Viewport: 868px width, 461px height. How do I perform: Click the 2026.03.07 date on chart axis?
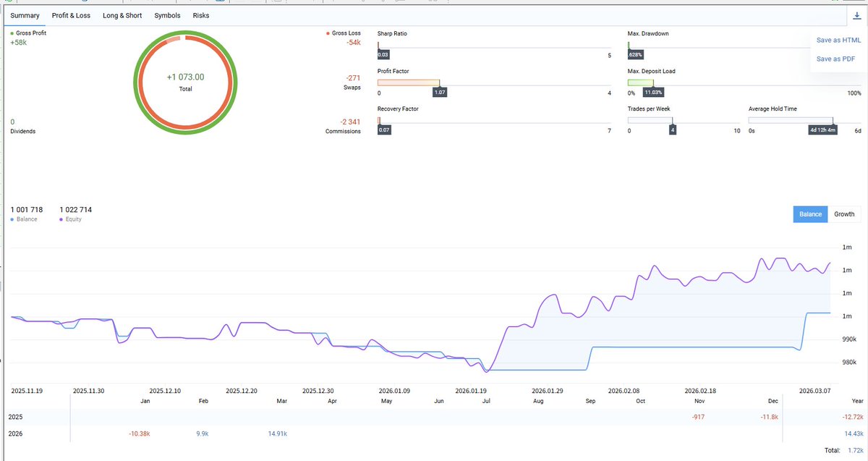(x=814, y=390)
